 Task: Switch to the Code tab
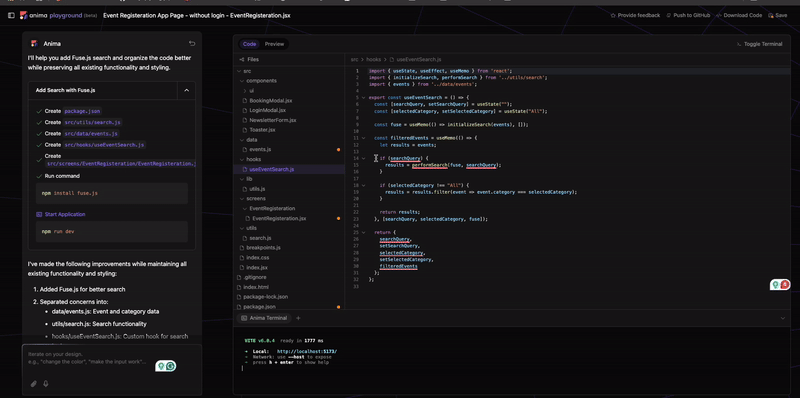(249, 44)
